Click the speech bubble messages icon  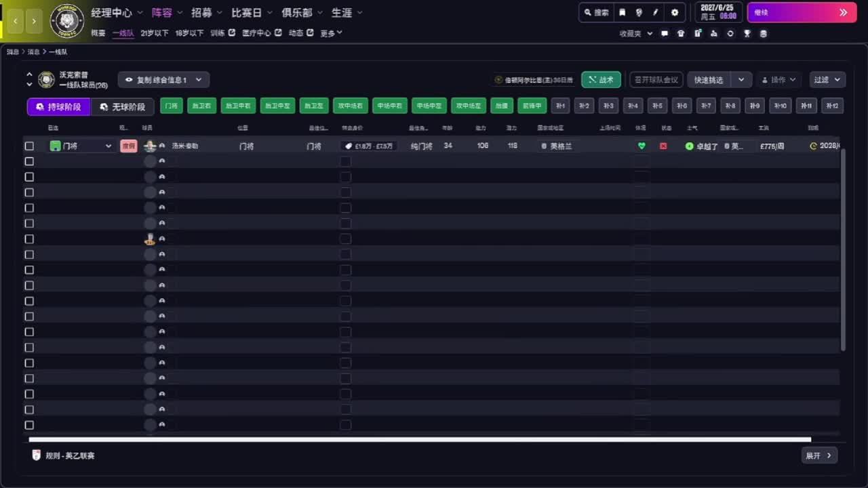tap(665, 33)
